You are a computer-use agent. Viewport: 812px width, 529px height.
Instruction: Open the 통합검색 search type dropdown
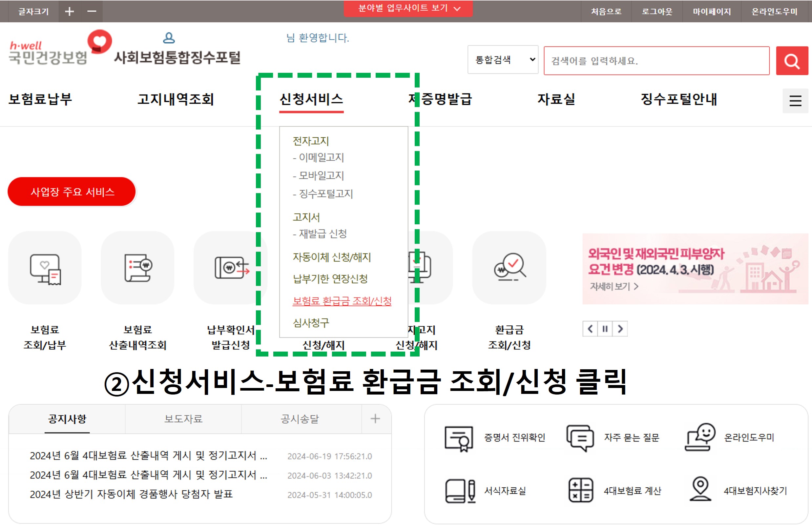[503, 60]
